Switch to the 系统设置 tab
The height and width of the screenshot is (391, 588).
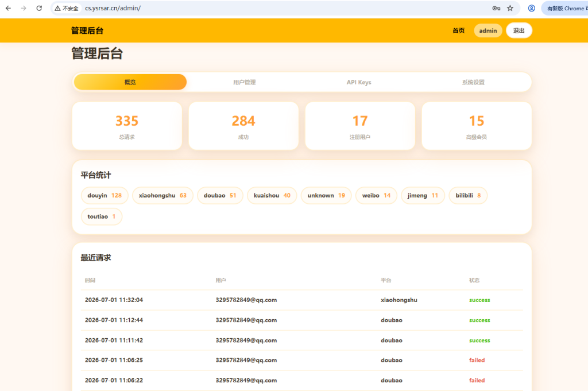click(x=473, y=82)
